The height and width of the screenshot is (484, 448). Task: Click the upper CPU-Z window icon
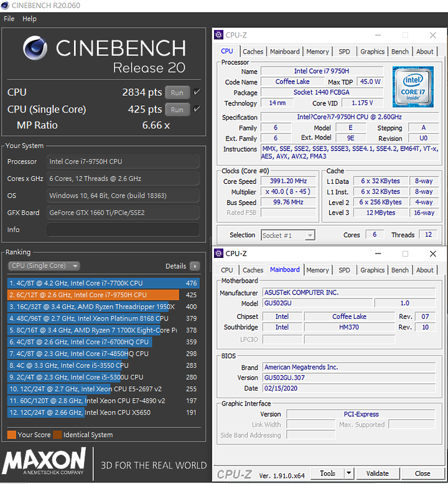(218, 35)
